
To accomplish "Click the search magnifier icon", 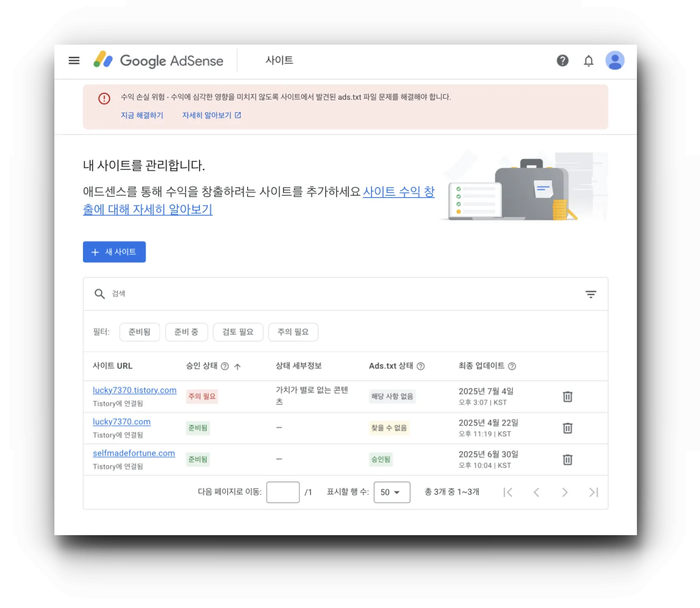I will click(x=100, y=294).
